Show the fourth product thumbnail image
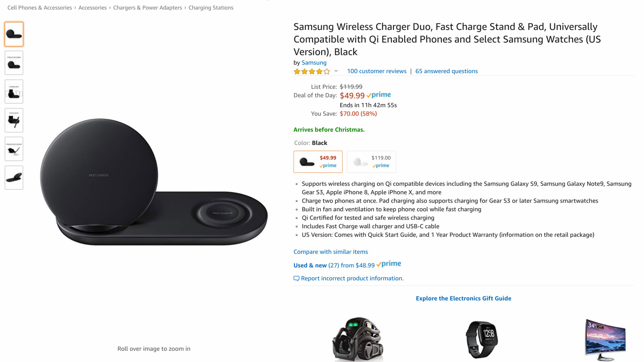Screen dimensions: 644x362 pos(14,120)
